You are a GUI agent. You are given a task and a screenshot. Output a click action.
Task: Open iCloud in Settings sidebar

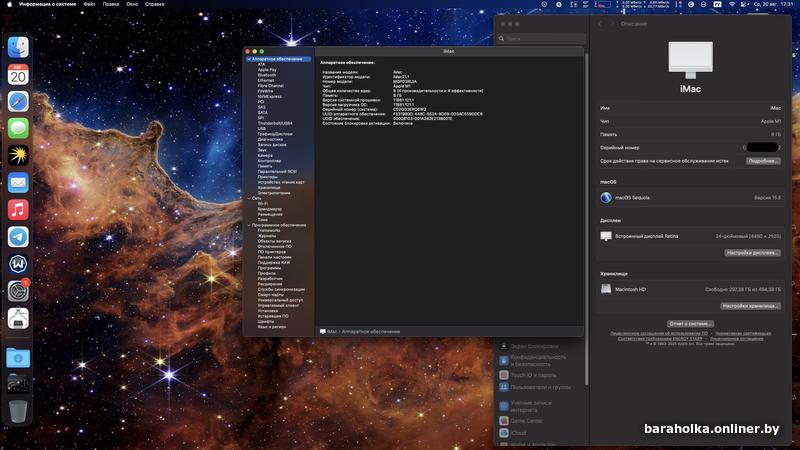coord(518,433)
